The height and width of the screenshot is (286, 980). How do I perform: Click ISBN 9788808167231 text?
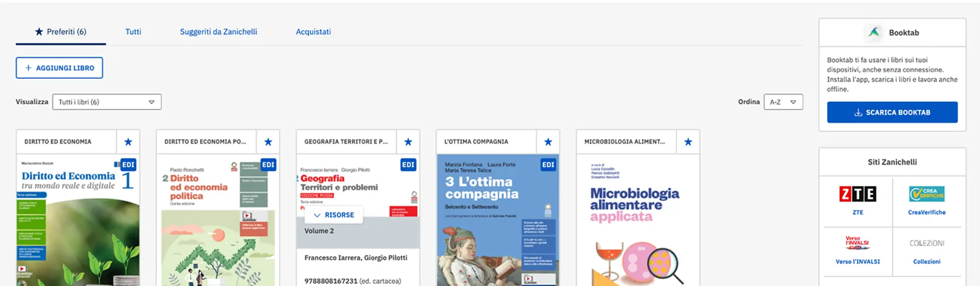point(331,281)
